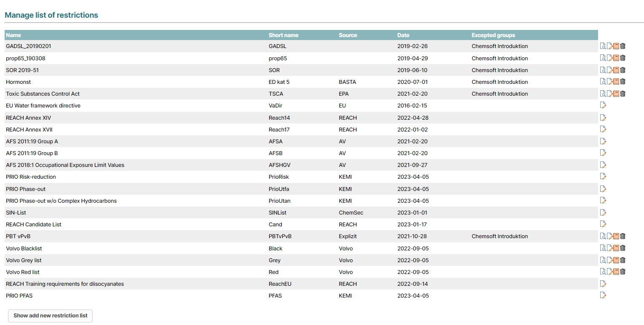644x325 pixels.
Task: Delete the prop65_190308 list
Action: (623, 58)
